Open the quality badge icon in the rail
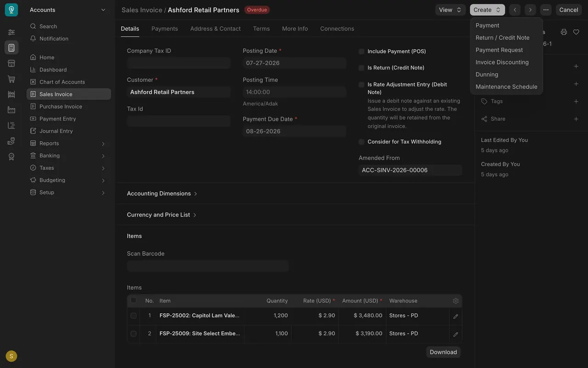This screenshot has height=368, width=588. (11, 157)
